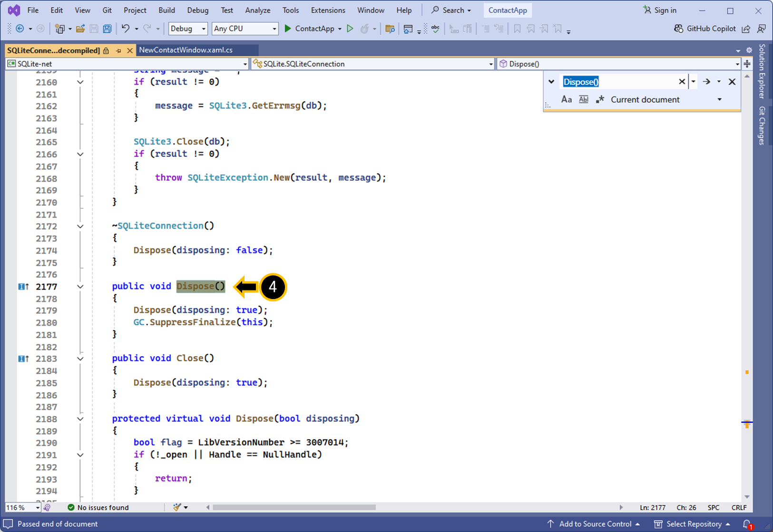
Task: Click the No issues found indicator
Action: click(98, 507)
